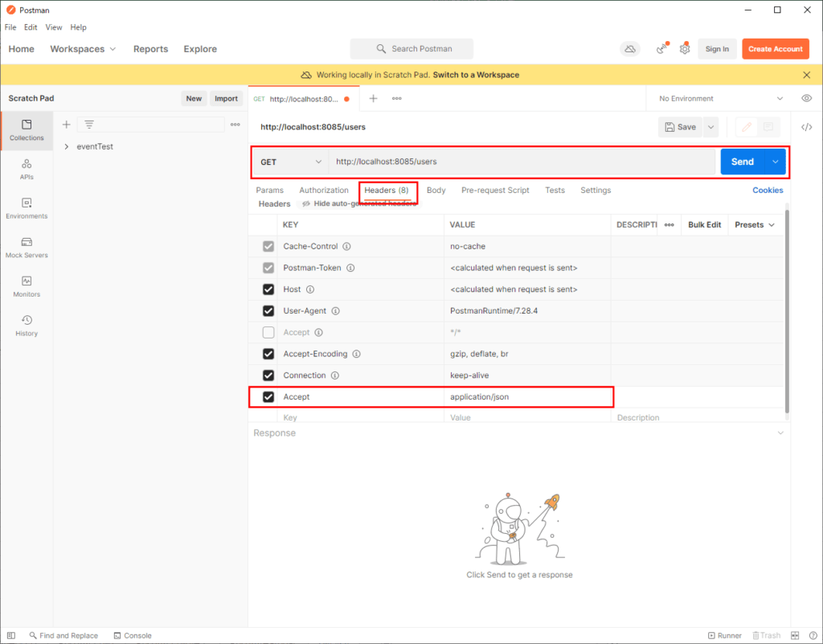Uncheck the Accept-Encoding header checkbox
The height and width of the screenshot is (644, 823).
(268, 354)
